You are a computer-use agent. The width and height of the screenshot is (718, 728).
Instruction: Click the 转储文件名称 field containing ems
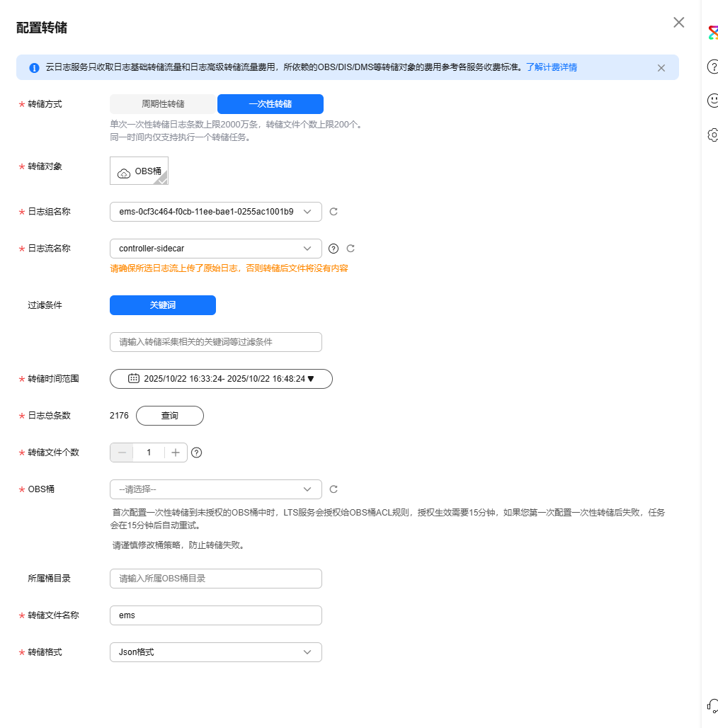pos(216,615)
